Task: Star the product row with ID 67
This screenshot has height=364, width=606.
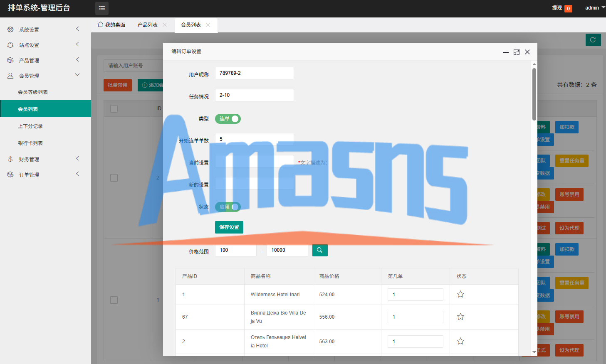Action: pyautogui.click(x=460, y=317)
